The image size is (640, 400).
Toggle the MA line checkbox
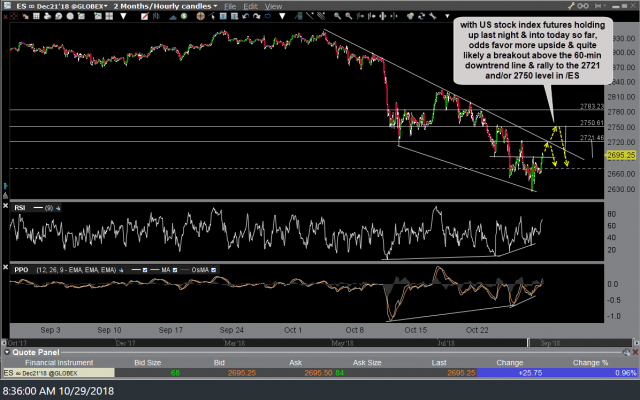pos(175,270)
